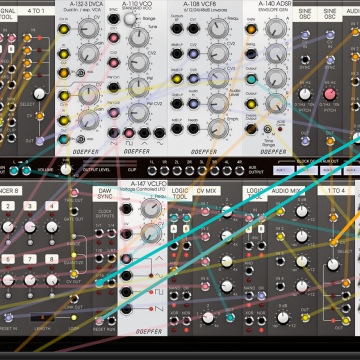Click the AUDIO MIX In 1 jack
Image resolution: width=360 pixels, height=360 pixels.
280,211
